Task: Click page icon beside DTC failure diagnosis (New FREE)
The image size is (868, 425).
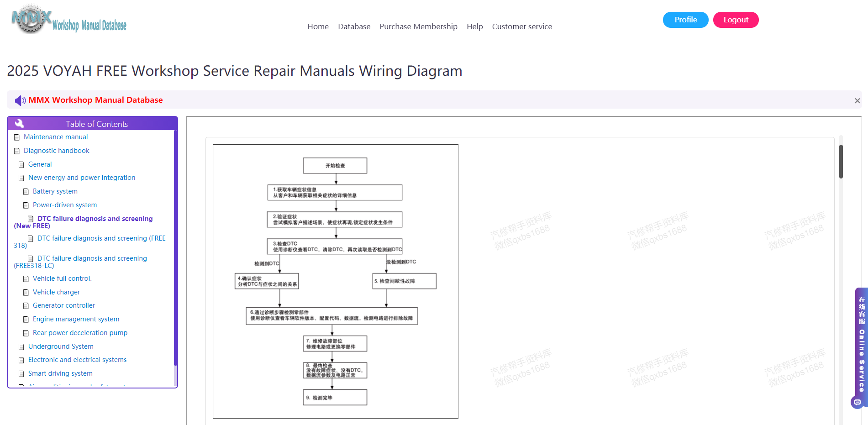Action: (31, 219)
